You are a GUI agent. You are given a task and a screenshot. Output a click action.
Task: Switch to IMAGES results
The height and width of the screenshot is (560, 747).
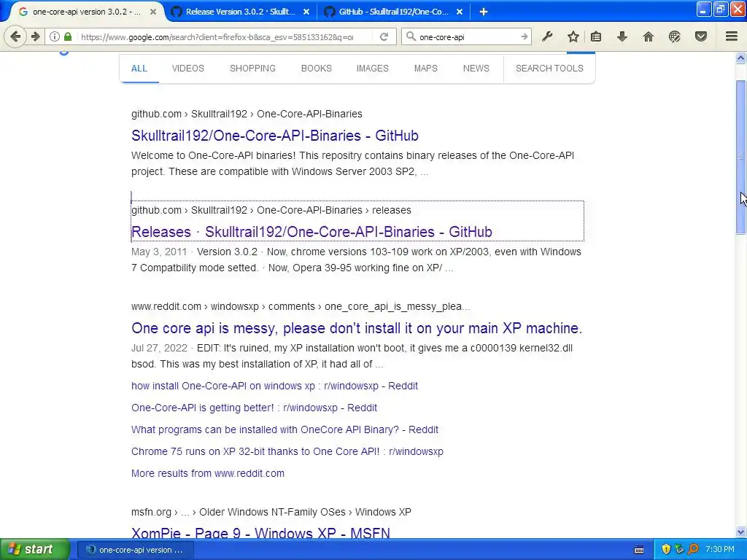pyautogui.click(x=373, y=69)
